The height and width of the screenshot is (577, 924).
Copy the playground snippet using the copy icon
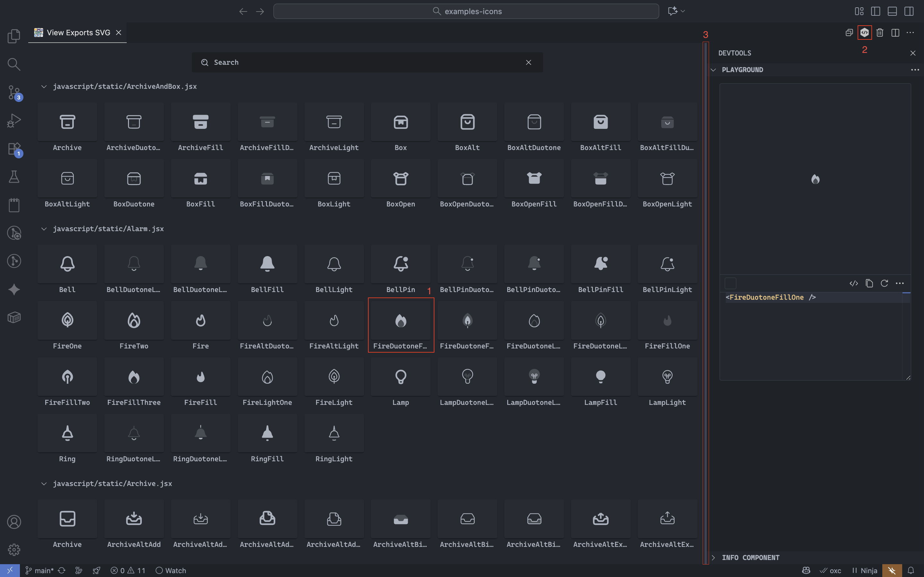(869, 283)
